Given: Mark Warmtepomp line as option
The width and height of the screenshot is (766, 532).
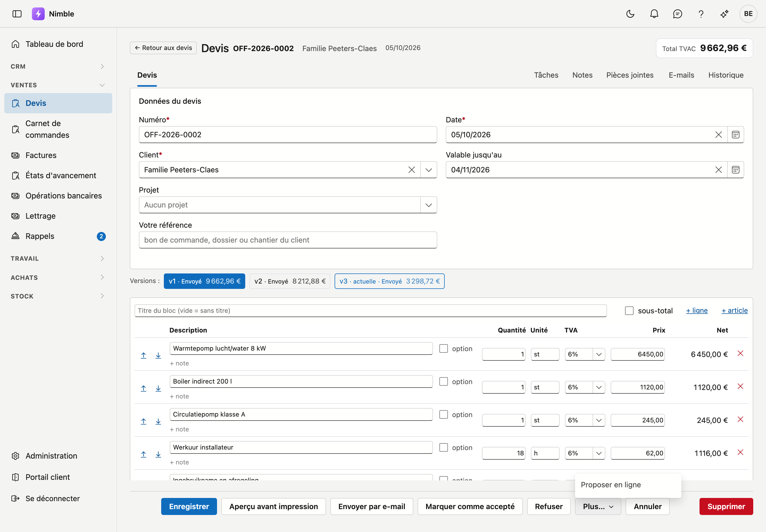Looking at the screenshot, I should (443, 348).
